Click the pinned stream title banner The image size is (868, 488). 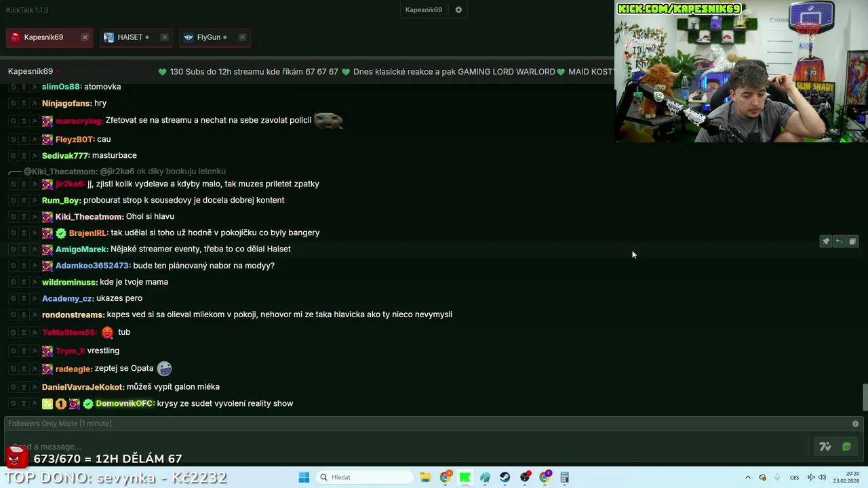click(387, 72)
